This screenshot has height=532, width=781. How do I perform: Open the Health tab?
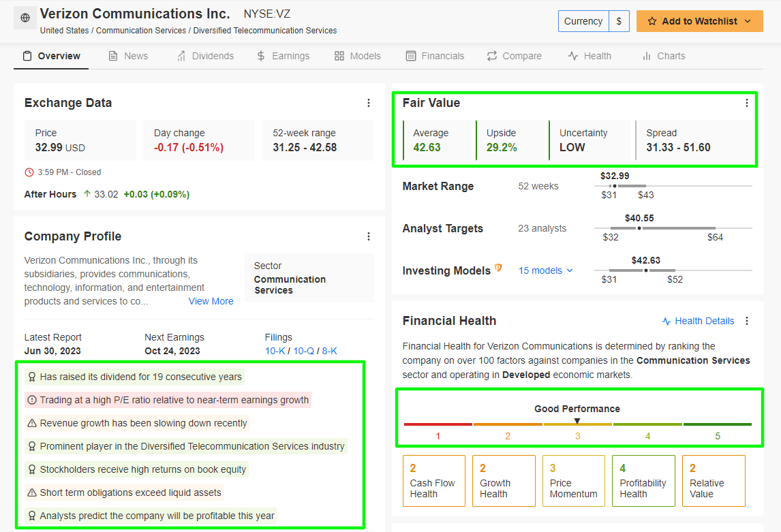click(589, 57)
